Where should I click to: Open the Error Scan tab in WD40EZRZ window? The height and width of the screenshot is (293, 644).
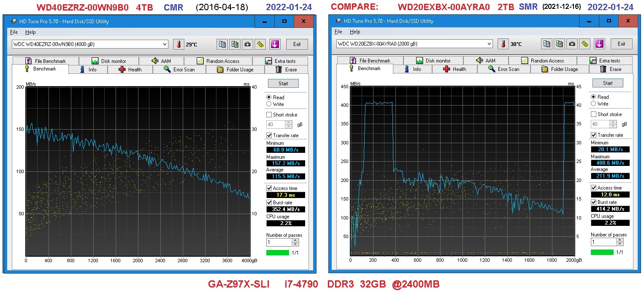click(179, 70)
